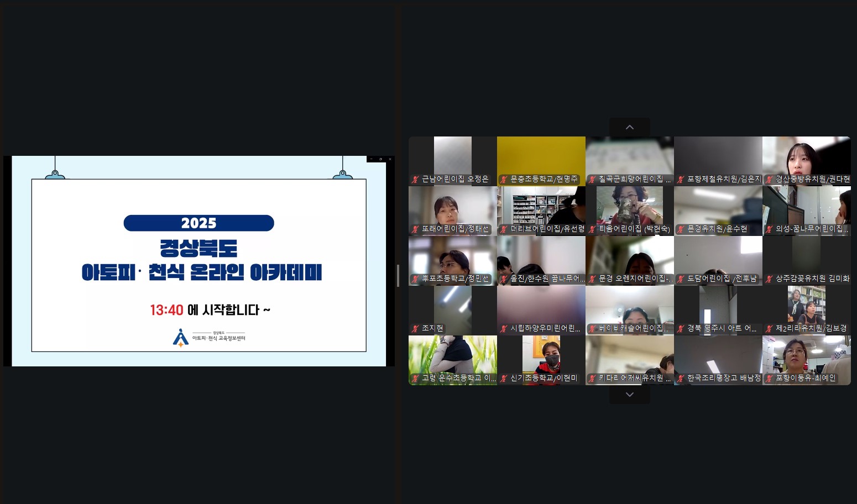
Task: Click muted mic icon beside 티움어린이집 (박현숙)
Action: pyautogui.click(x=592, y=229)
